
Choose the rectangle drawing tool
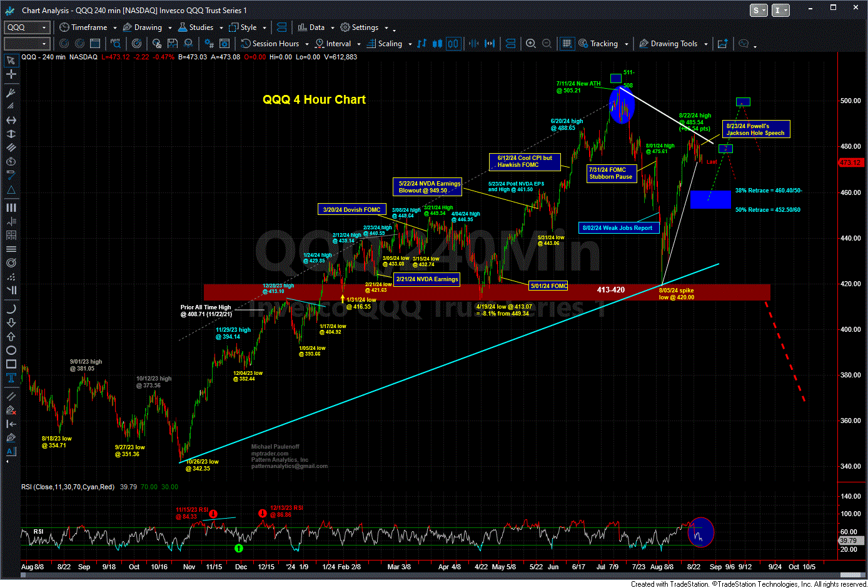[11, 364]
